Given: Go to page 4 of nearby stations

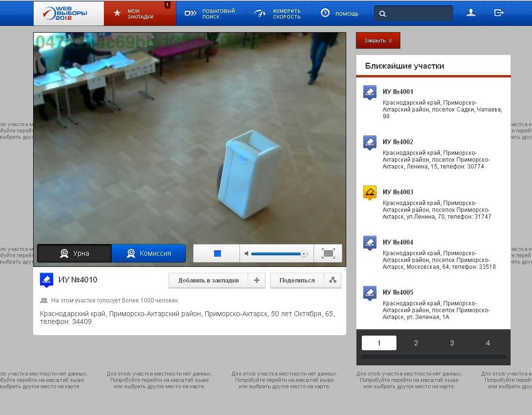Looking at the screenshot, I should 488,343.
